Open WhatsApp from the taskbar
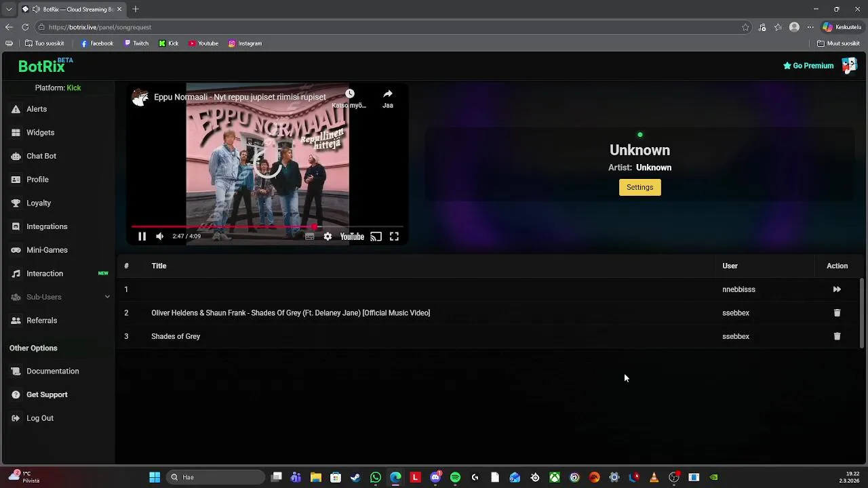Image resolution: width=868 pixels, height=488 pixels. (376, 477)
